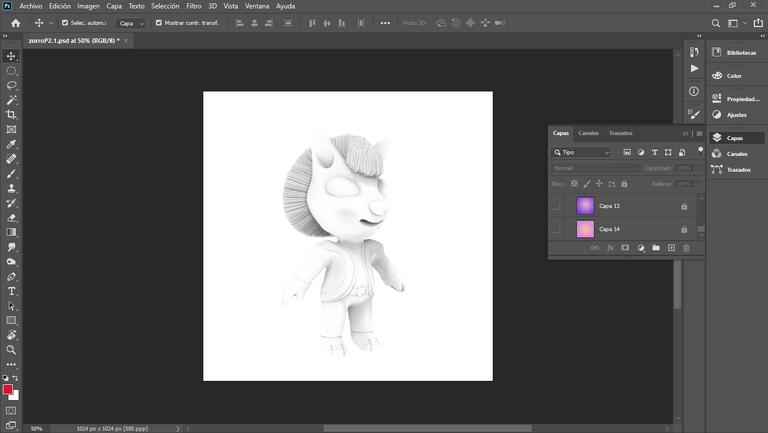
Task: Delete layer with trash icon
Action: coord(686,248)
